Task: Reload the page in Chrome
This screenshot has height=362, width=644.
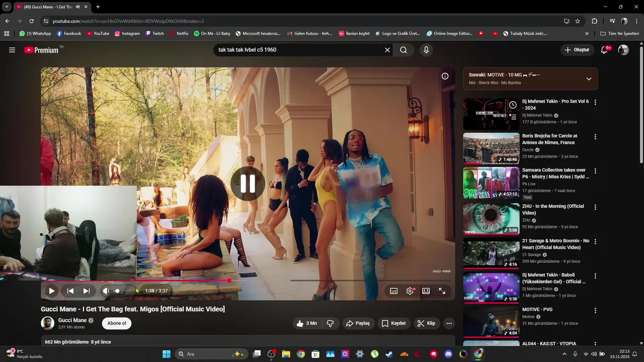Action: click(31, 21)
